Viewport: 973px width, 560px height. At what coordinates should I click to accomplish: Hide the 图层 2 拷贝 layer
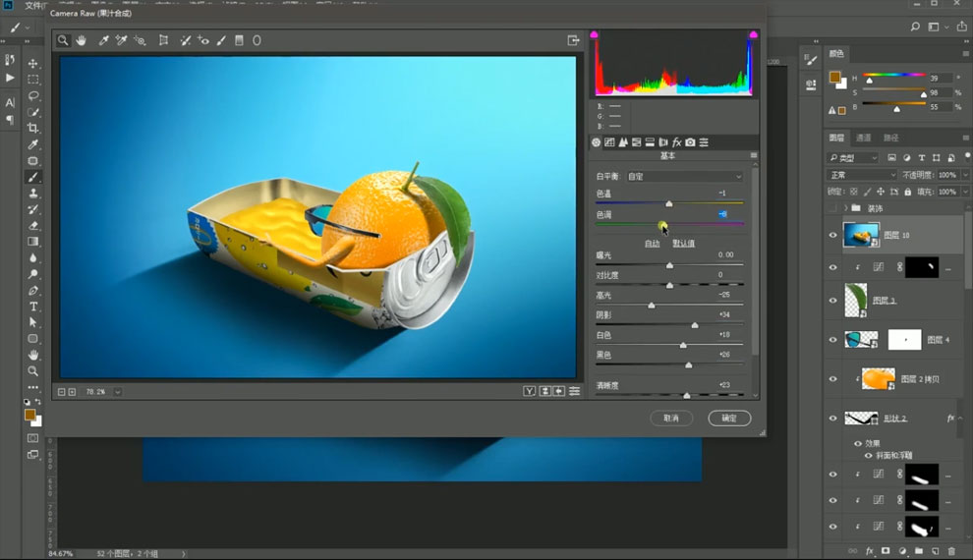(x=832, y=379)
